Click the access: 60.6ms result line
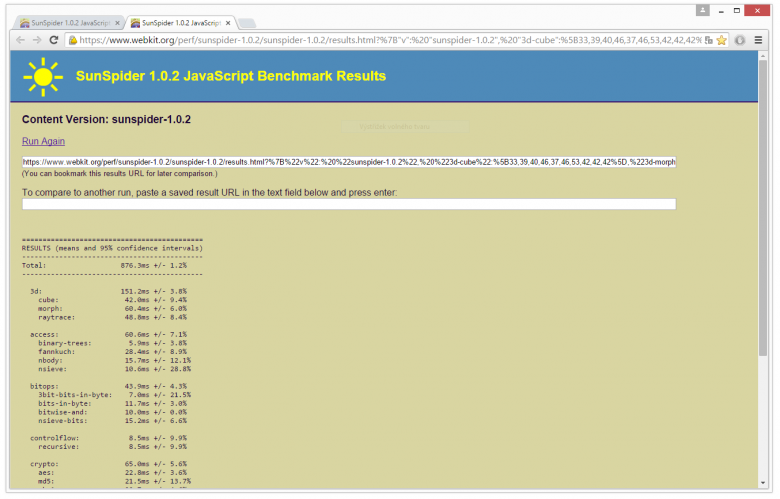 [x=108, y=335]
